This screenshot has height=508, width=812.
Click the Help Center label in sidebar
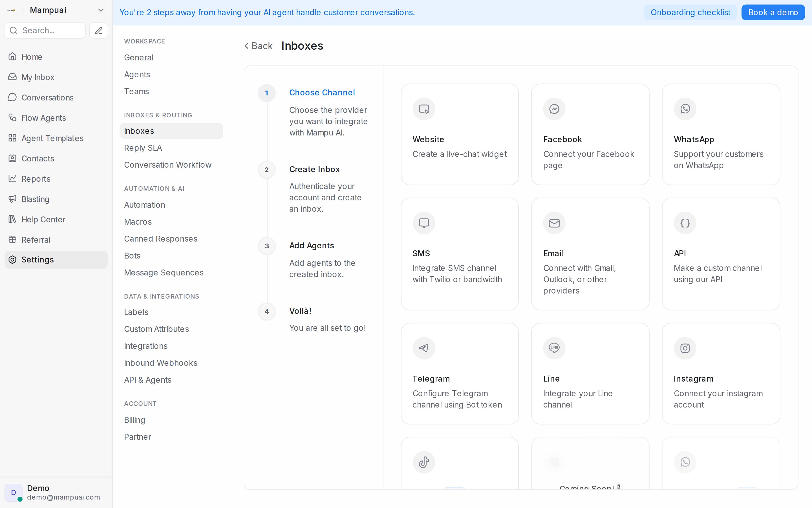tap(43, 219)
